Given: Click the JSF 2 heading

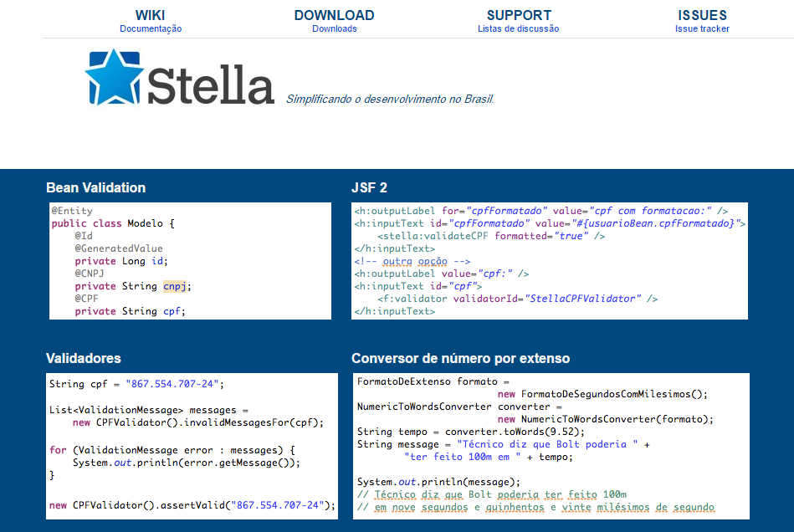Looking at the screenshot, I should click(369, 188).
